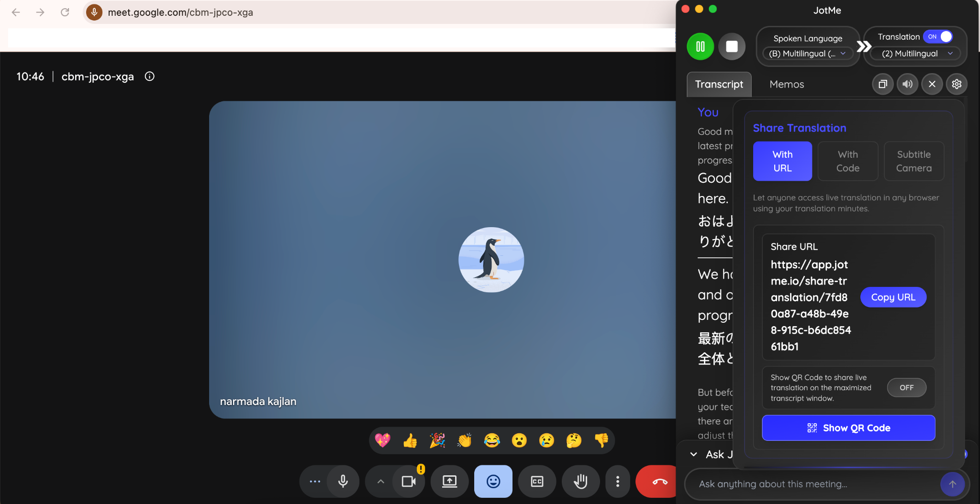Go forward in the browser
The height and width of the screenshot is (504, 980).
tap(40, 12)
